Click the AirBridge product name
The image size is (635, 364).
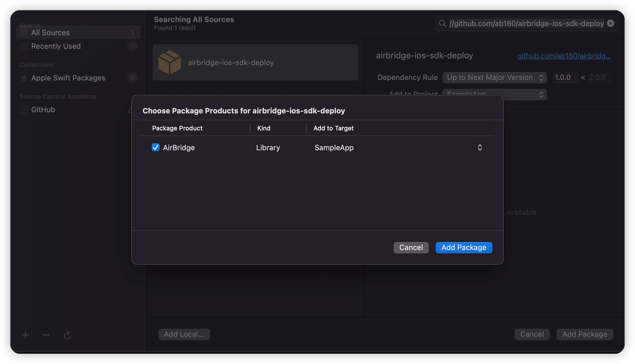click(x=179, y=148)
